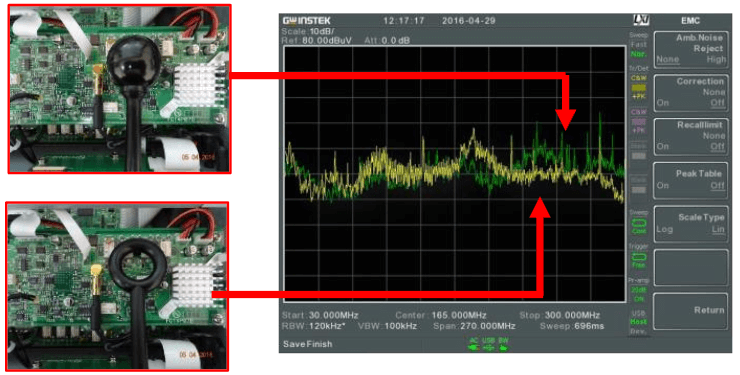Change the Amb.Noise Reject level
The image size is (740, 375).
(690, 49)
